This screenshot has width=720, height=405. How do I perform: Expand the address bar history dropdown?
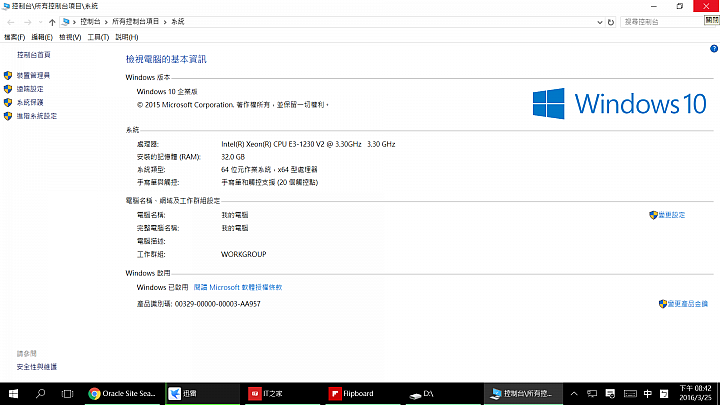pyautogui.click(x=599, y=22)
